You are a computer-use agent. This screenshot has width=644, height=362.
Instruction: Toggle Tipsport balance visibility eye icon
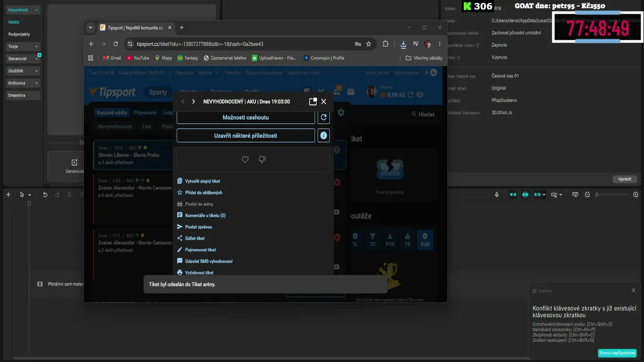coord(420,95)
